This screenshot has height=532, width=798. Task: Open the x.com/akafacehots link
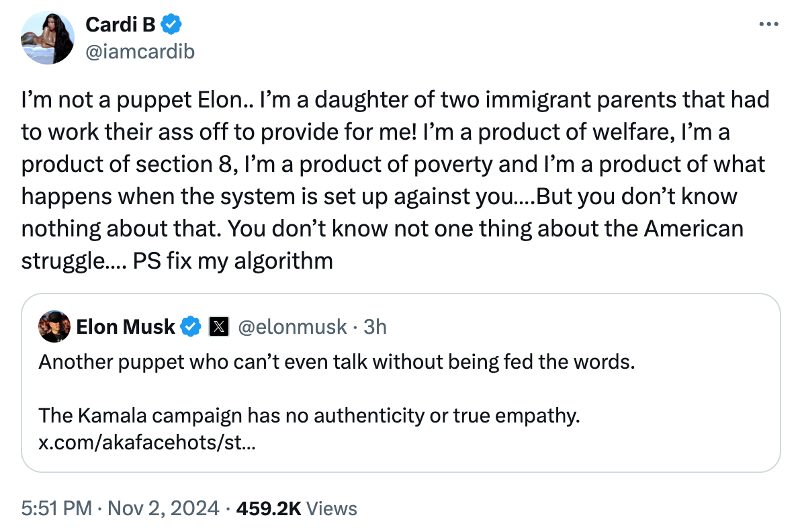click(146, 443)
